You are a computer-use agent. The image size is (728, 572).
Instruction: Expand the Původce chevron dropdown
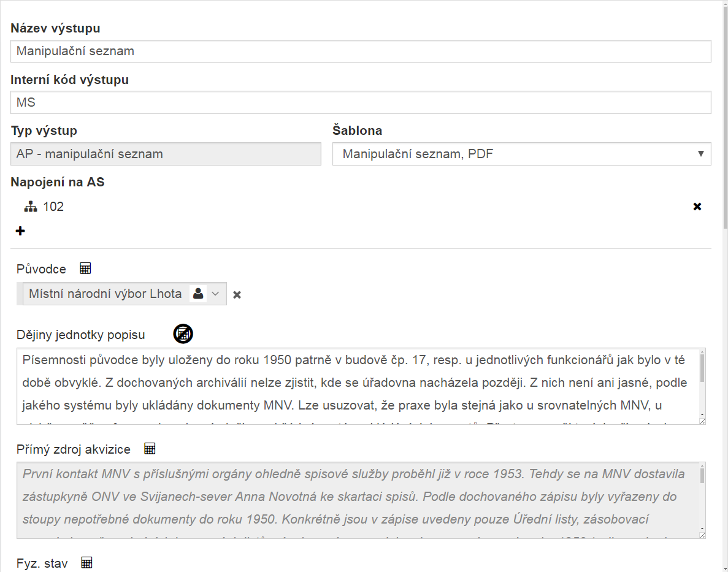point(215,294)
